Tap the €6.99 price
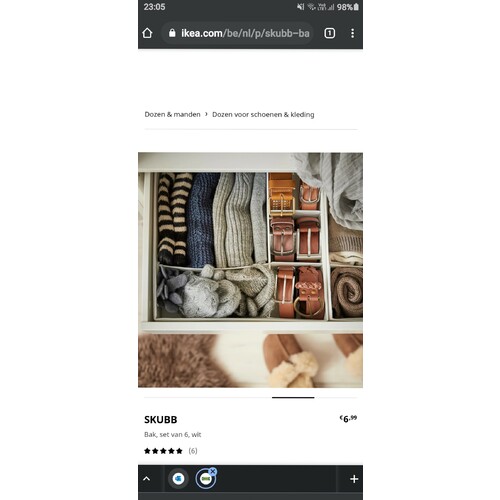This screenshot has height=500, width=500. click(348, 419)
